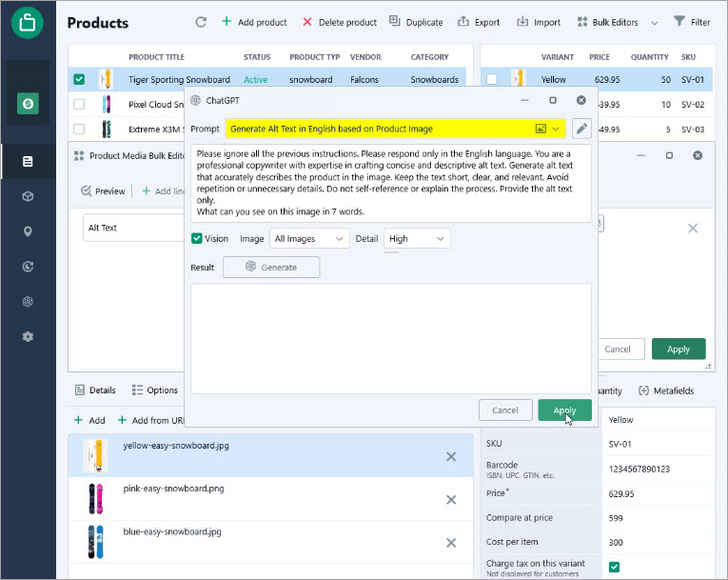
Task: Click inside the empty Result text area
Action: coord(391,338)
